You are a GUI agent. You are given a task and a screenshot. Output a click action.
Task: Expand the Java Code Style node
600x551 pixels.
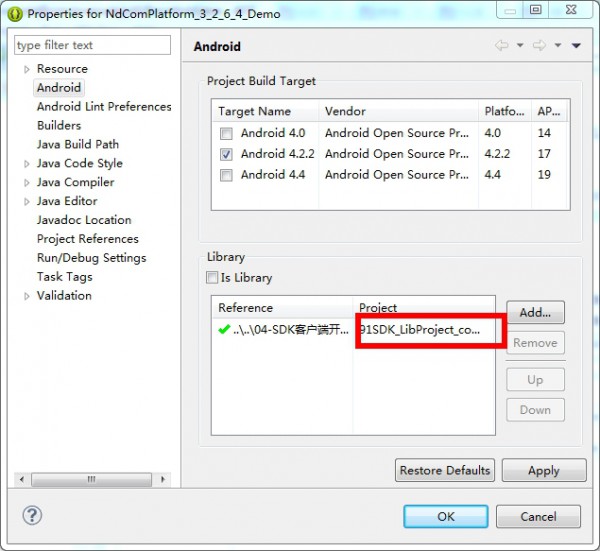pyautogui.click(x=27, y=164)
